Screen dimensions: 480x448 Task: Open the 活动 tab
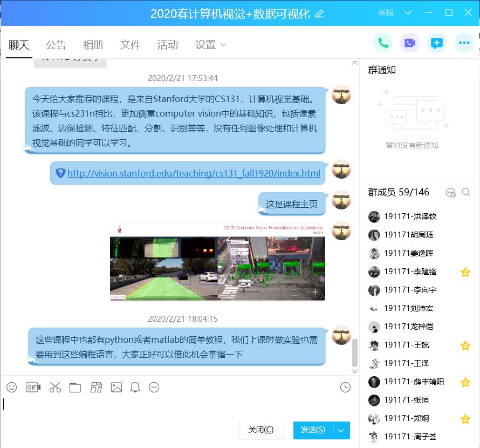168,45
